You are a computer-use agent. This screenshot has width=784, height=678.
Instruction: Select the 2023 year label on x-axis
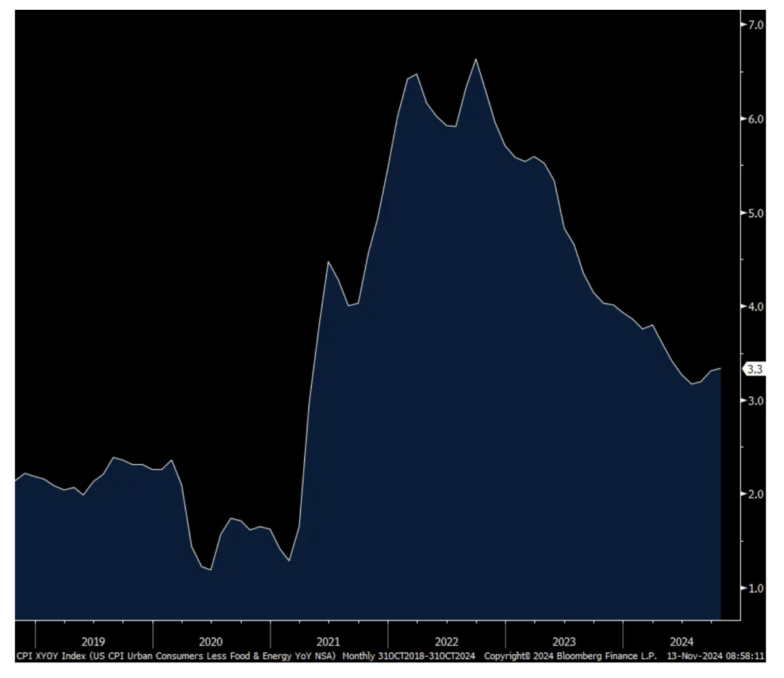pos(564,641)
